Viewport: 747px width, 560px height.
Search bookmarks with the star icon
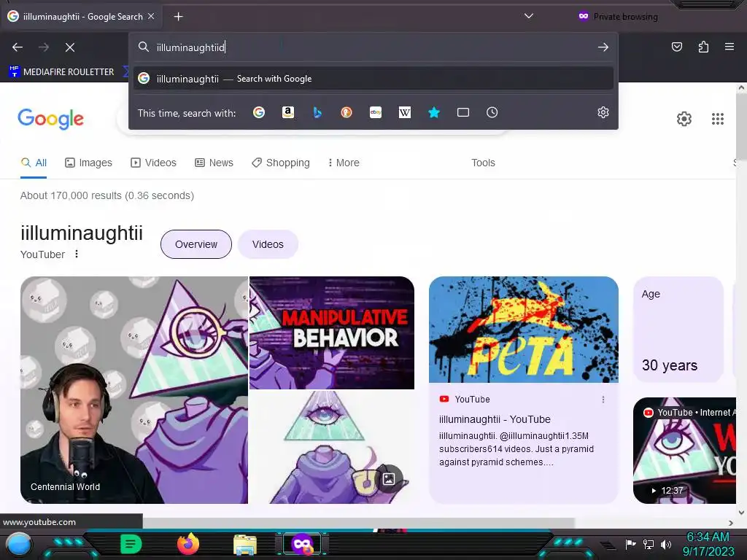coord(434,112)
